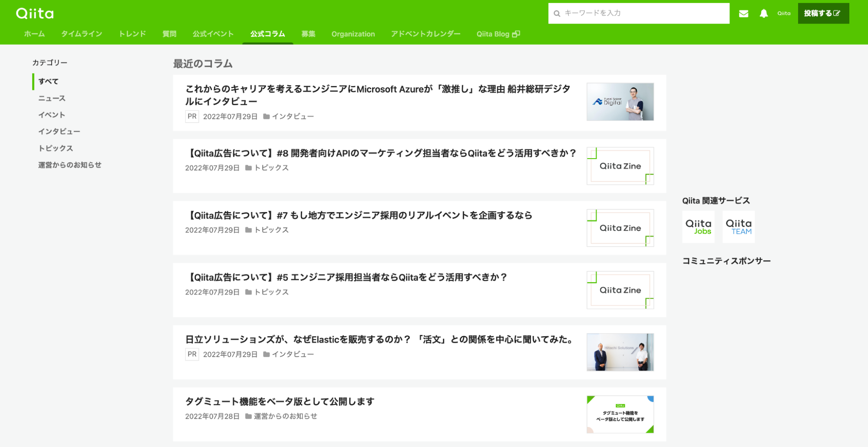Click the キーワードを入力 search field

click(639, 13)
